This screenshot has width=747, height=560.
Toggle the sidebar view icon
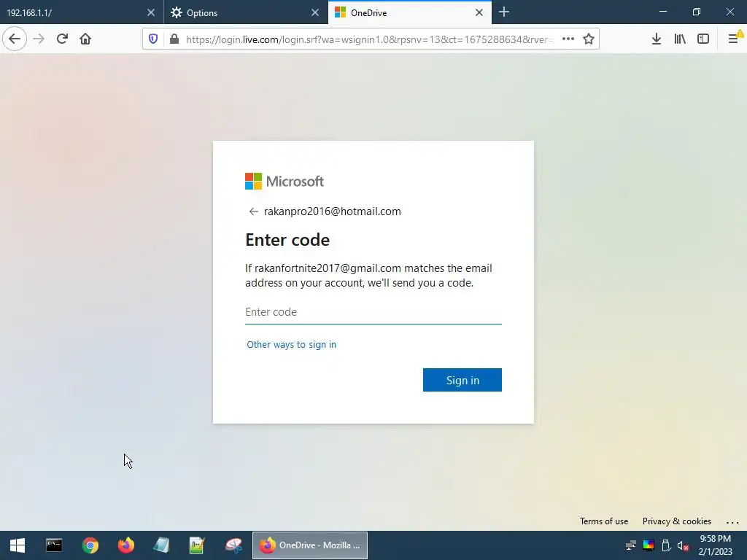click(x=703, y=39)
